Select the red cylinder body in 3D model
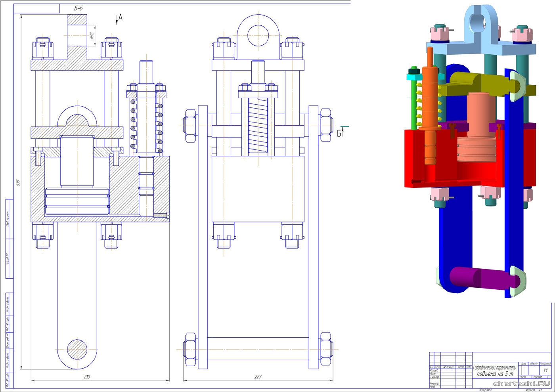Image resolution: width=555 pixels, height=392 pixels. (x=424, y=159)
